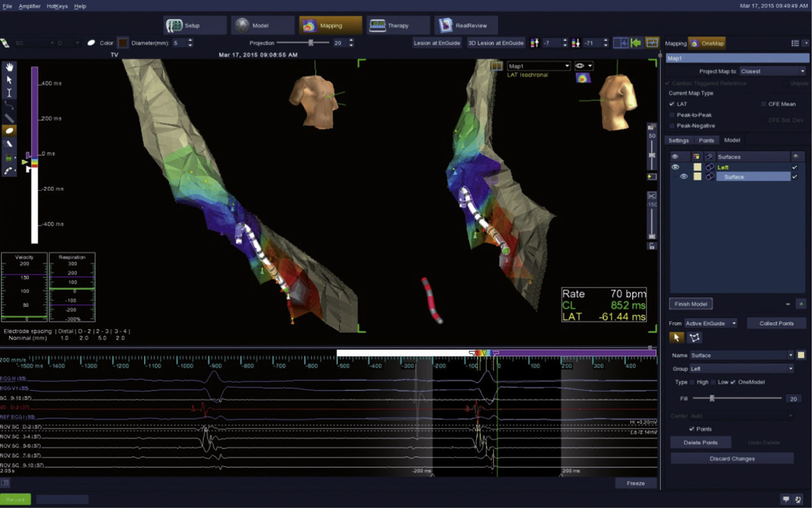Pick the arrow pointer tool in left toolbar
812x508 pixels.
pos(9,80)
